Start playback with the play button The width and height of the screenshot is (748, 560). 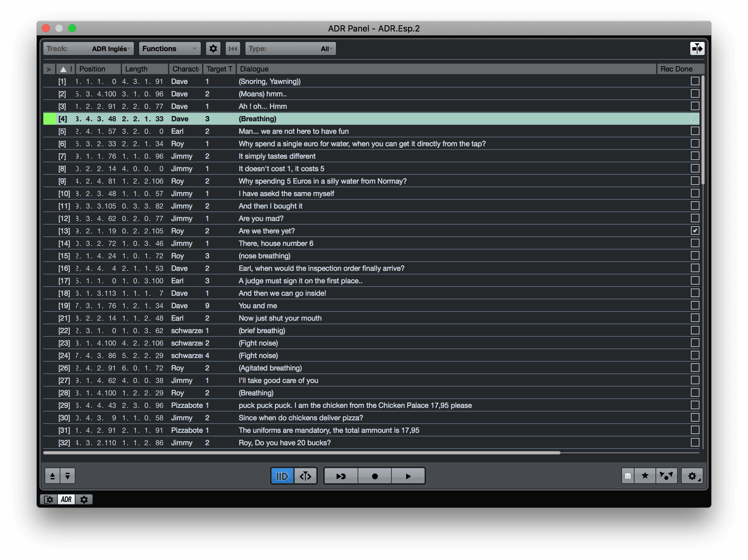(408, 476)
